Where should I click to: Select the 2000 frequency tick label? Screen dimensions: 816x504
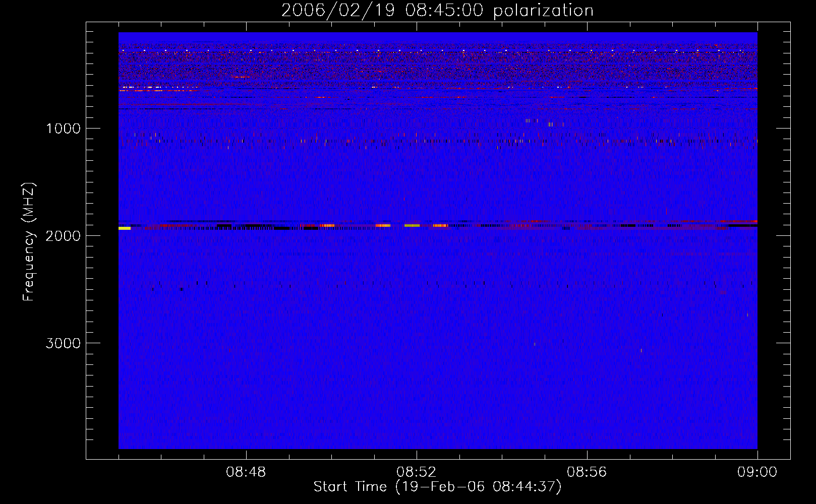pyautogui.click(x=63, y=236)
